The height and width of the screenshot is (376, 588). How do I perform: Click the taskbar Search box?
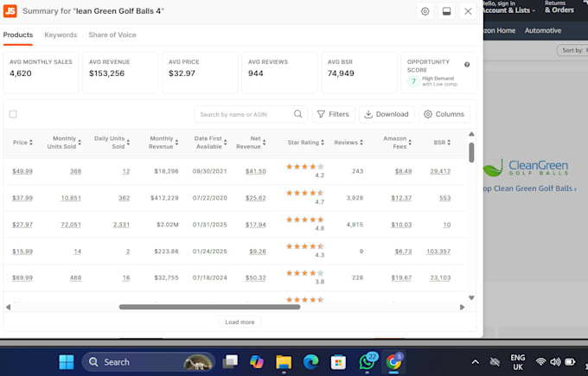tap(149, 362)
